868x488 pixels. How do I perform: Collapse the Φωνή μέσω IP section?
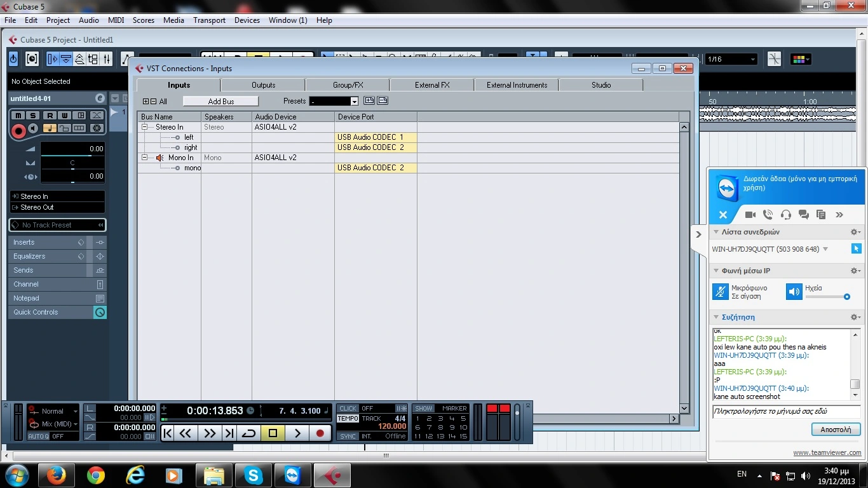point(715,271)
